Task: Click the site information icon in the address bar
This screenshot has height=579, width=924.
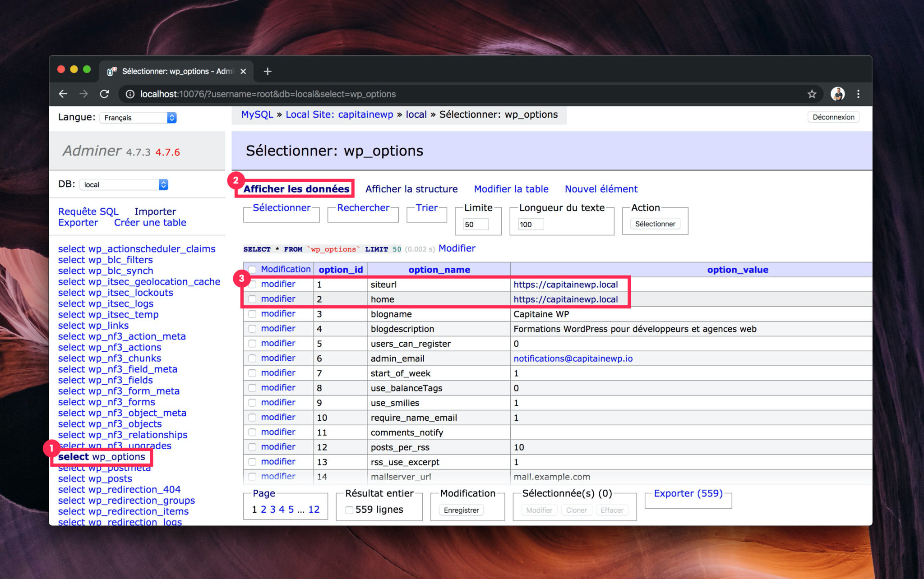Action: pyautogui.click(x=129, y=94)
